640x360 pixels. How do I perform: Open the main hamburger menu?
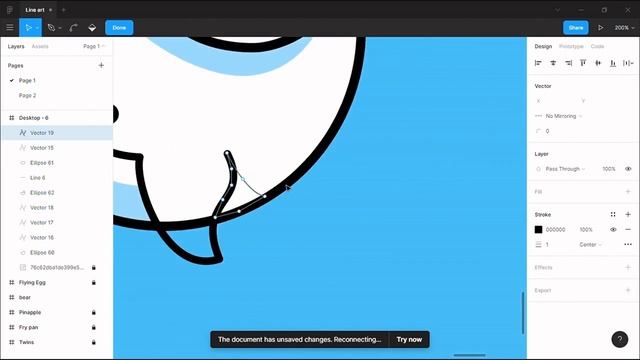(x=10, y=27)
